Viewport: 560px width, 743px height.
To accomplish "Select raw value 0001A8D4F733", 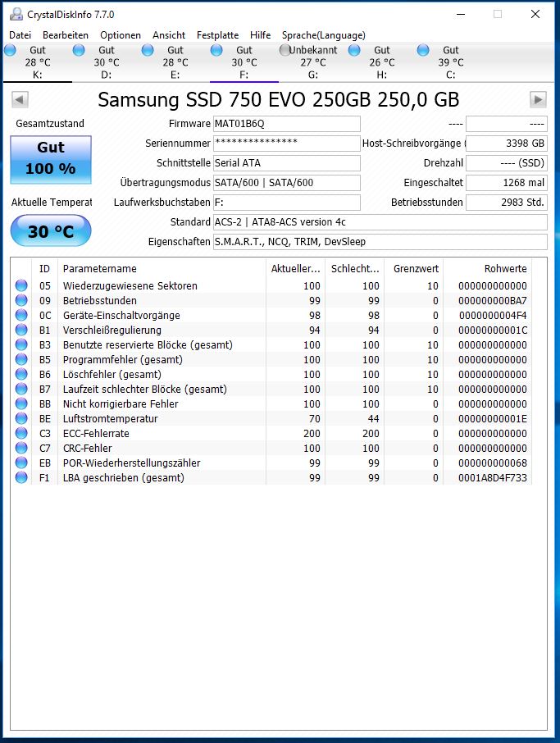I will coord(492,477).
